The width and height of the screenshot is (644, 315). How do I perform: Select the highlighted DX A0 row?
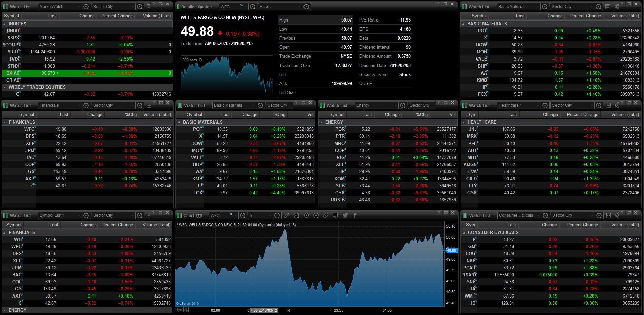tap(87, 73)
